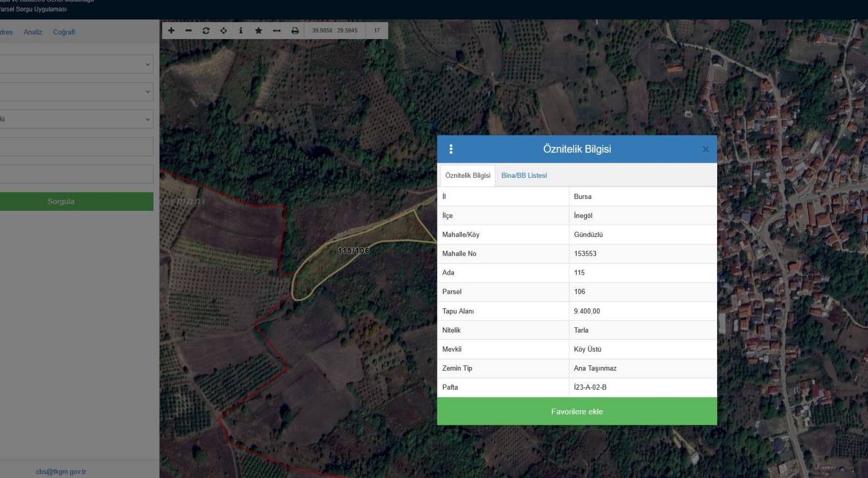Image resolution: width=868 pixels, height=478 pixels.
Task: Select the Mahalle No value 153553
Action: (643, 254)
